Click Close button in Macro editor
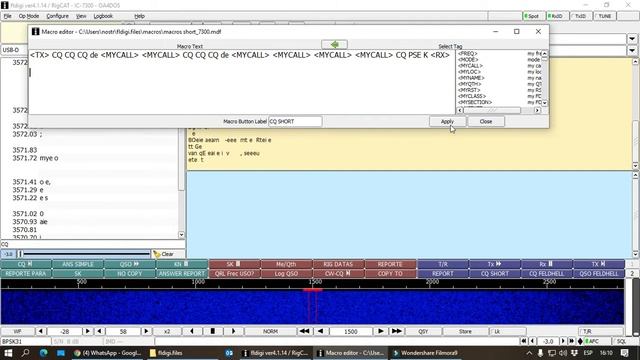This screenshot has width=640, height=360. pyautogui.click(x=486, y=121)
